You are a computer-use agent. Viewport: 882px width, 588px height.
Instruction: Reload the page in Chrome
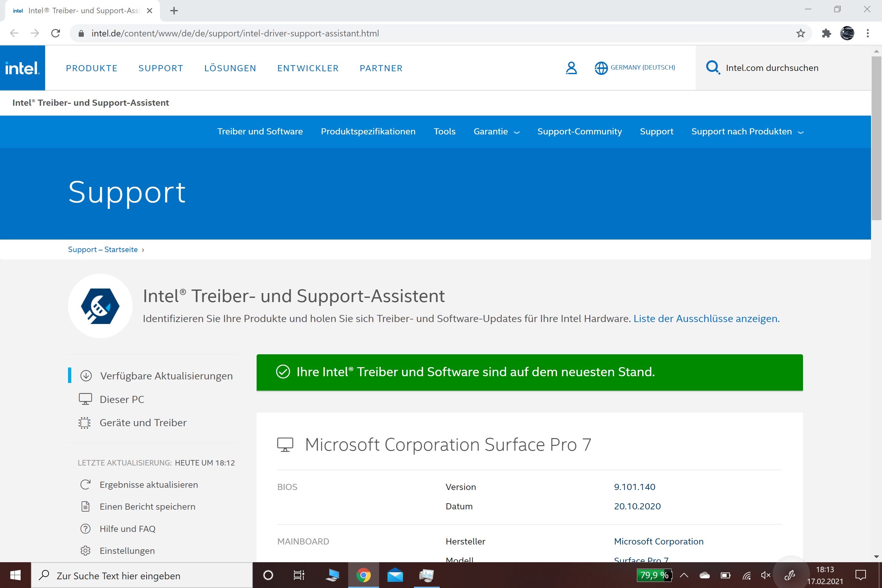tap(55, 34)
